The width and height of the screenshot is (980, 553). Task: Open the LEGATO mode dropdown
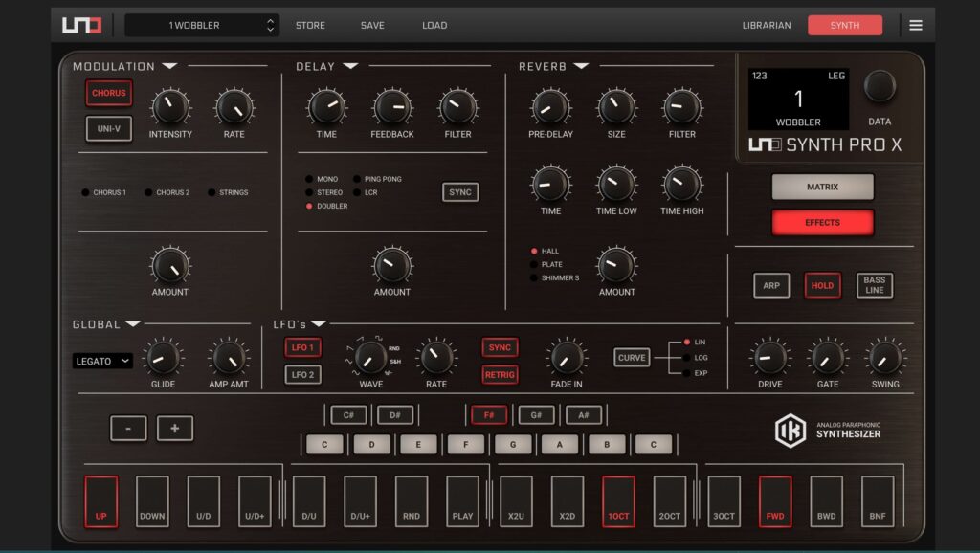coord(102,361)
